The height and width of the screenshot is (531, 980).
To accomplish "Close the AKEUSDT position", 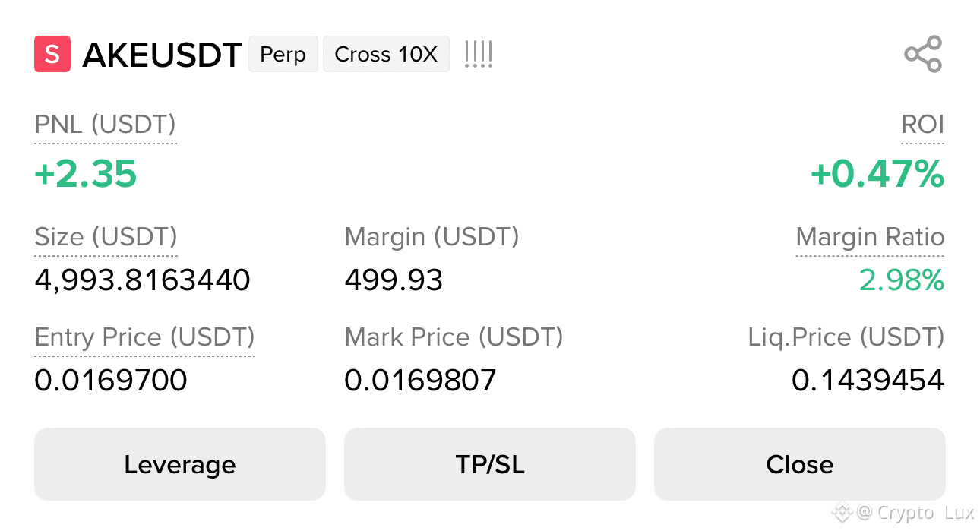I will click(x=800, y=464).
